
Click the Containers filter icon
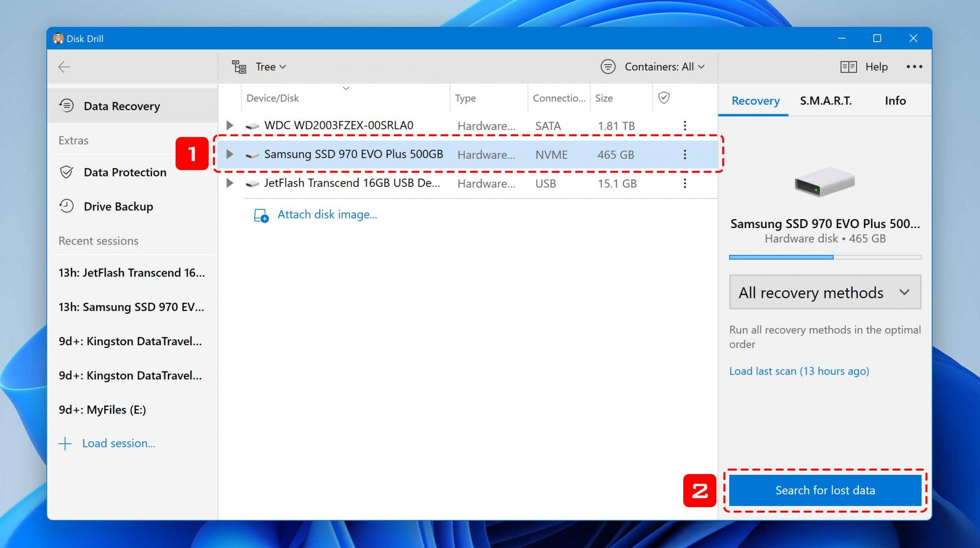point(608,66)
